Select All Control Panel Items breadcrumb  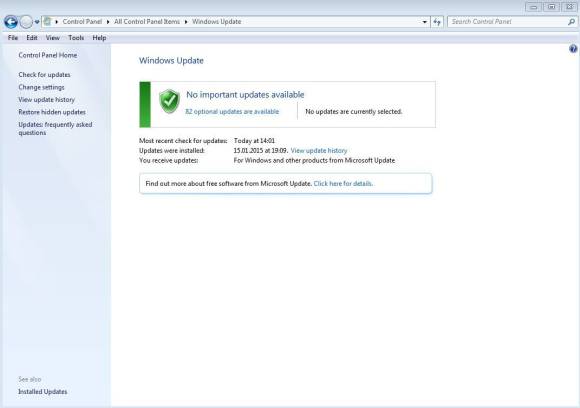coord(147,22)
